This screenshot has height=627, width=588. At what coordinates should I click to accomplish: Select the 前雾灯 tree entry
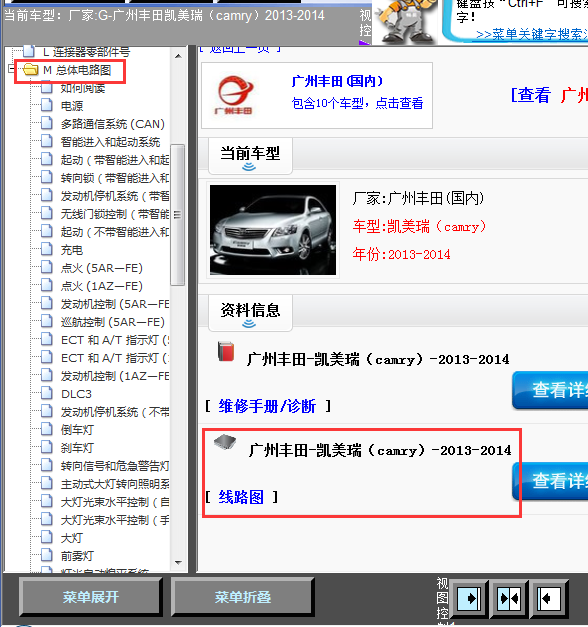pos(77,555)
